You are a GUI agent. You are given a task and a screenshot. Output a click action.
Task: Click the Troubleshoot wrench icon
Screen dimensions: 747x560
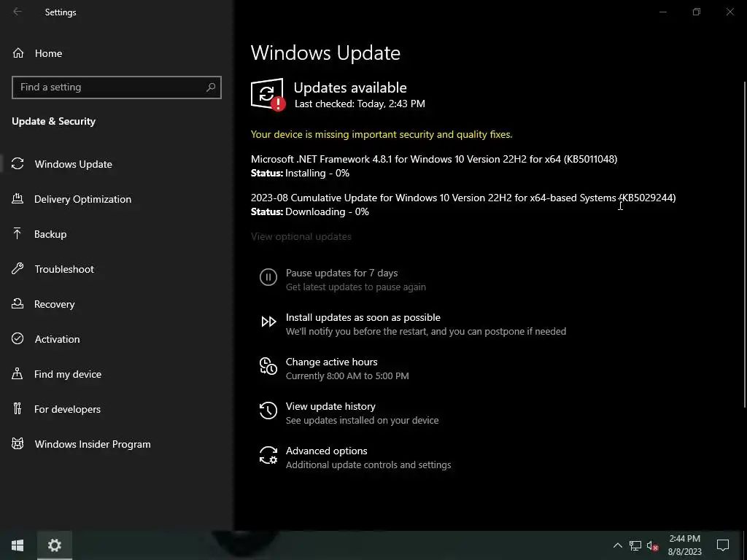coord(18,268)
